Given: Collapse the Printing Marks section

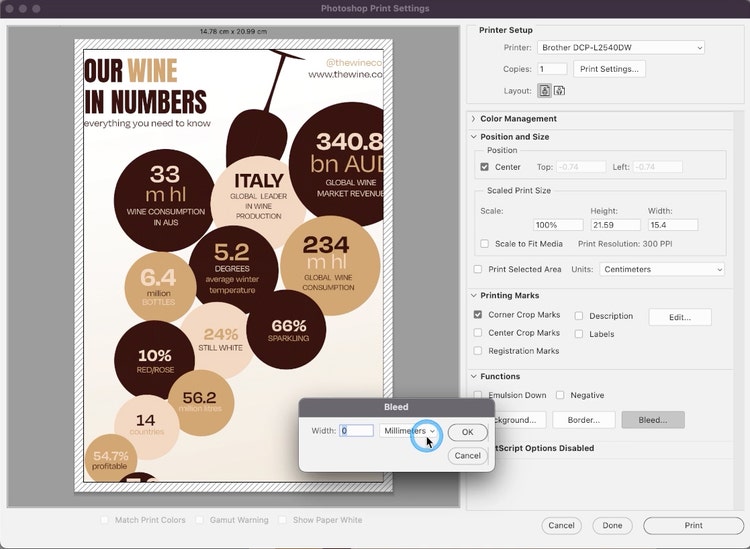Looking at the screenshot, I should [x=473, y=296].
